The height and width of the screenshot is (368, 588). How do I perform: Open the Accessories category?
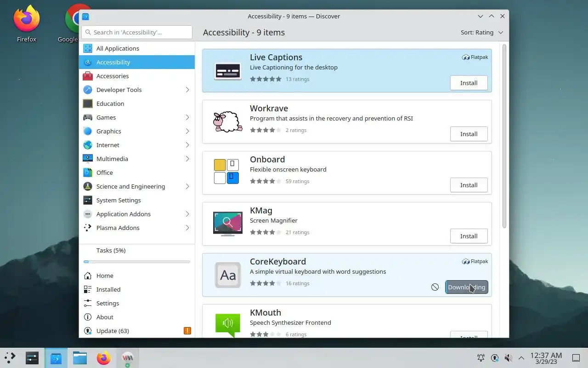137,76
